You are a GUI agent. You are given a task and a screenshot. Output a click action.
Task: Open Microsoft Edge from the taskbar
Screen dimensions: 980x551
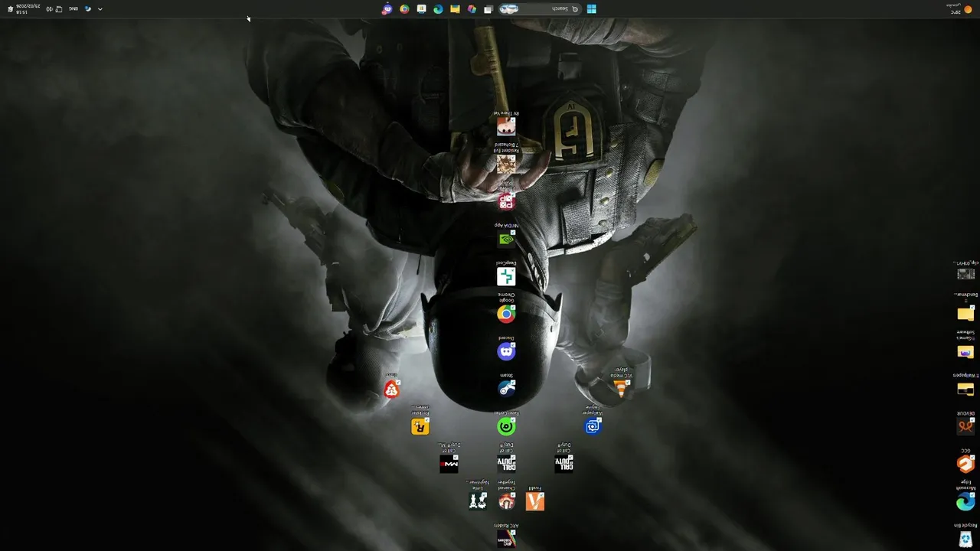(438, 9)
